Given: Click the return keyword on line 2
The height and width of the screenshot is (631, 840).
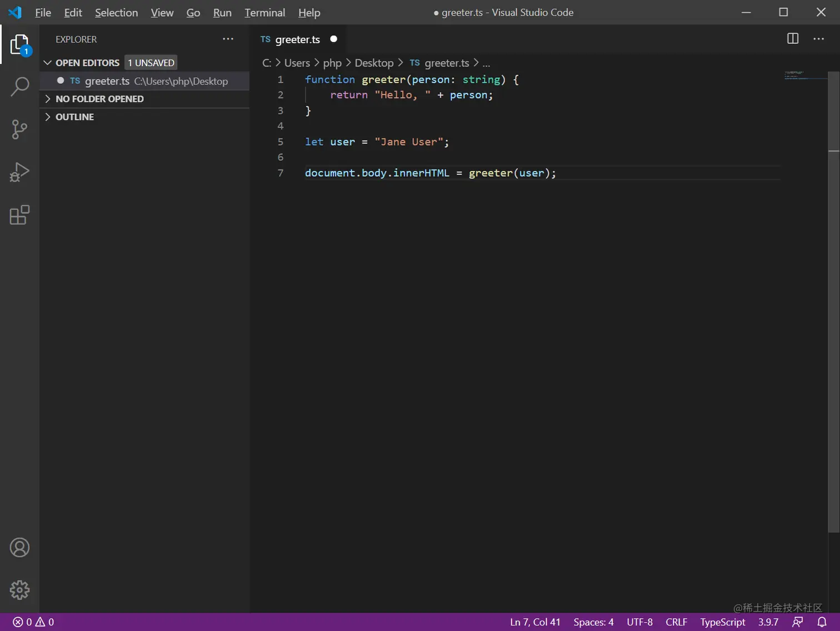Looking at the screenshot, I should (x=349, y=95).
